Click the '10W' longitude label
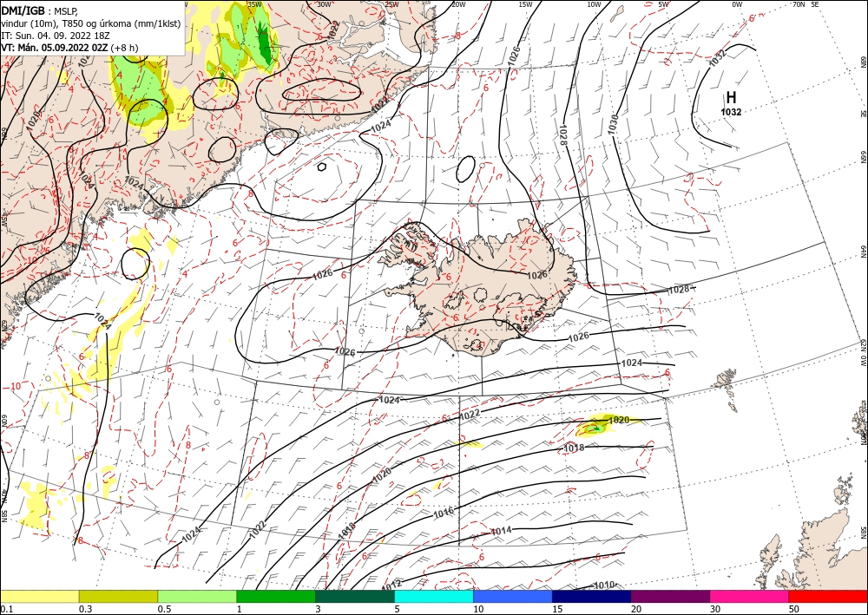Viewport: 868px width, 615px height. [594, 3]
